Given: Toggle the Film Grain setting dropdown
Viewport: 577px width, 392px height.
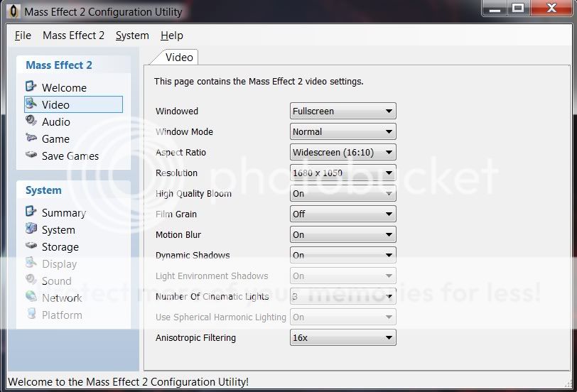Looking at the screenshot, I should pos(343,214).
